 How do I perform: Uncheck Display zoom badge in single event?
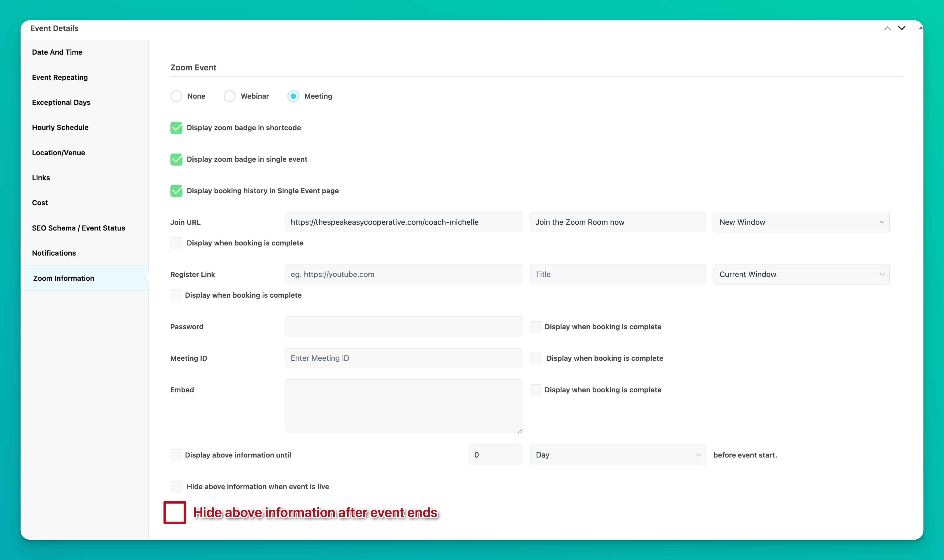pyautogui.click(x=176, y=159)
